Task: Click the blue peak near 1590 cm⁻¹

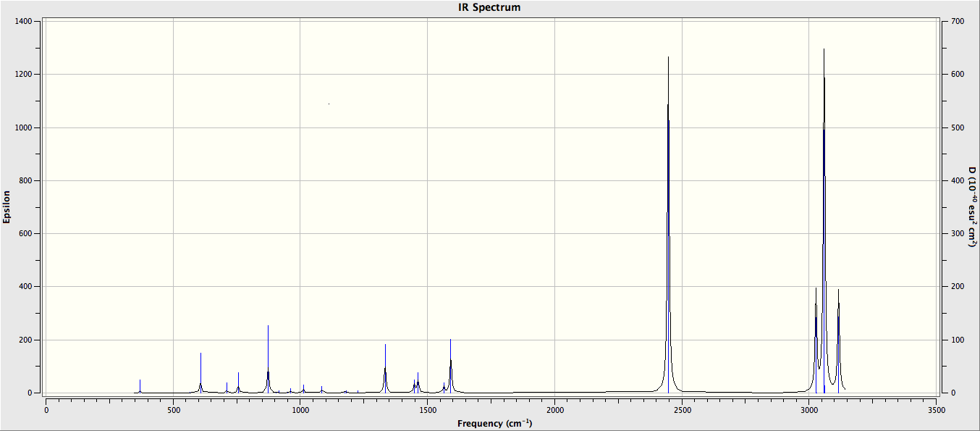Action: [450, 366]
